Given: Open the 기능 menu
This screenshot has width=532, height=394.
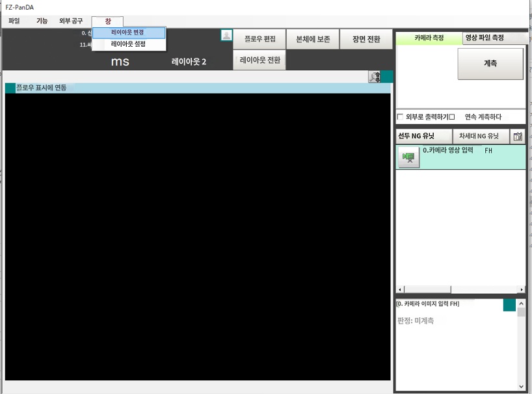Looking at the screenshot, I should 42,21.
